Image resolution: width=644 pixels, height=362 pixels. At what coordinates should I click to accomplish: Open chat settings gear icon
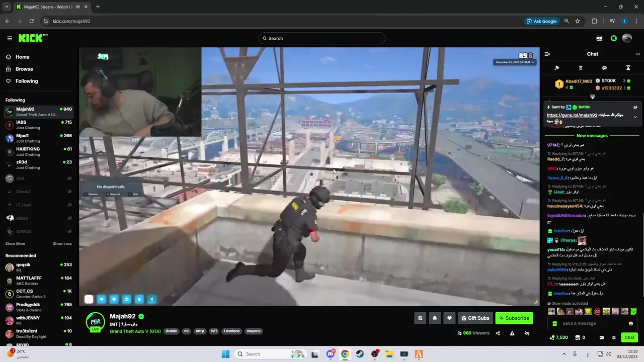[614, 337]
